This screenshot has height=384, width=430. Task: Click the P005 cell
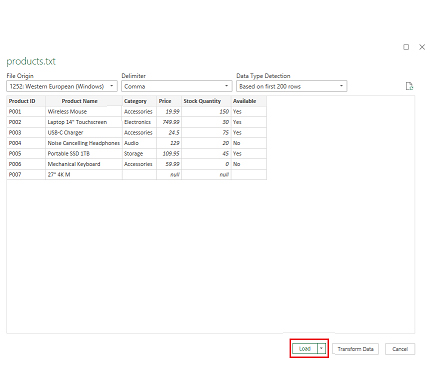pyautogui.click(x=26, y=153)
